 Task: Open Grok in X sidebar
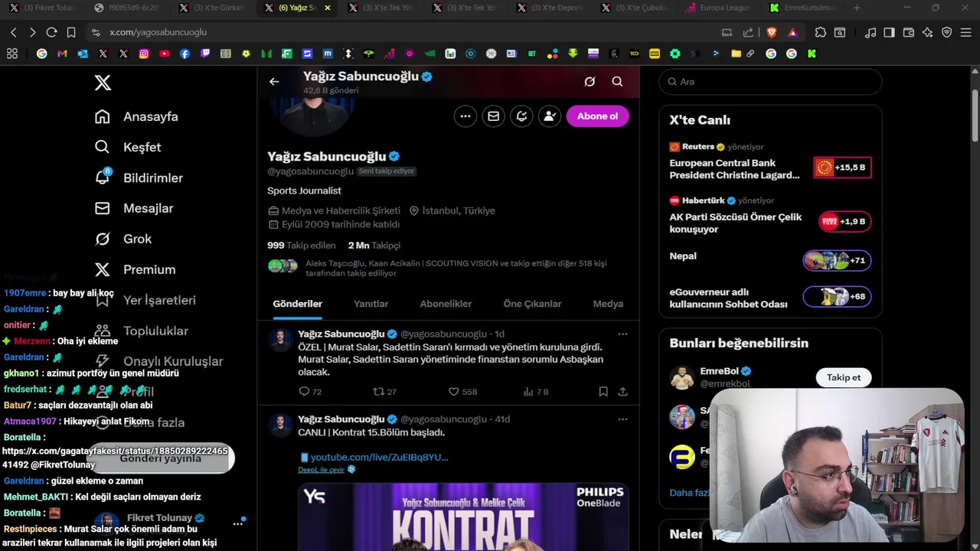[x=123, y=239]
